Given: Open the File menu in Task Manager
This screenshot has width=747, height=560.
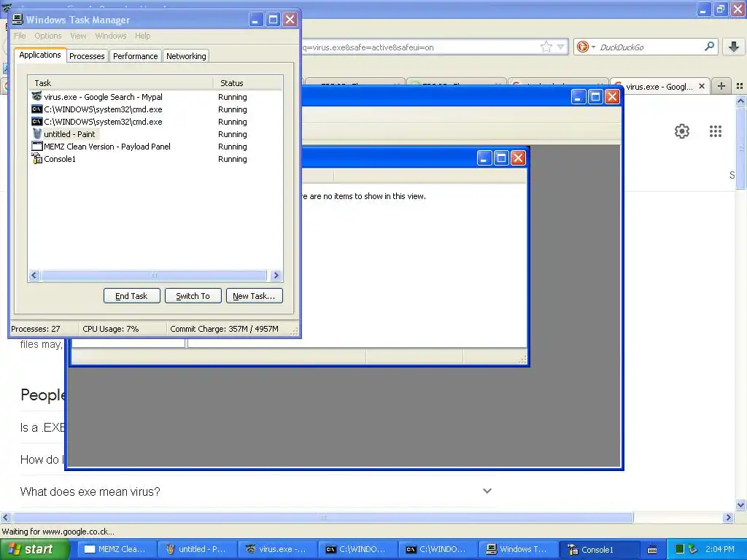Looking at the screenshot, I should tap(20, 36).
